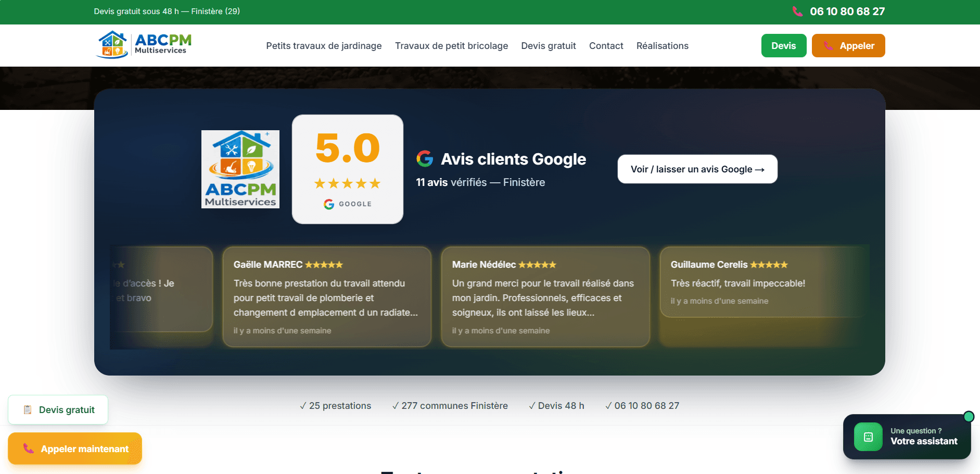Click the "✓ 277 communes Finistère" text

coord(450,406)
